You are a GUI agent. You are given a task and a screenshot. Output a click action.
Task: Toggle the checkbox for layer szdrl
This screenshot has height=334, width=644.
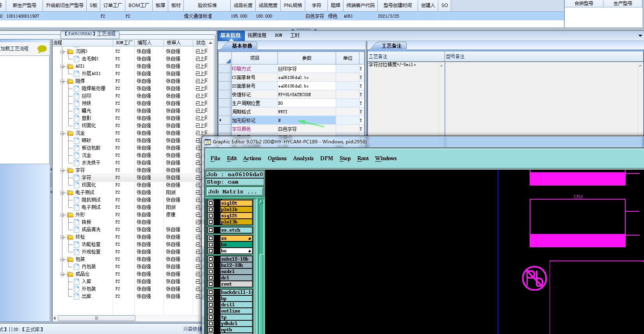click(211, 271)
